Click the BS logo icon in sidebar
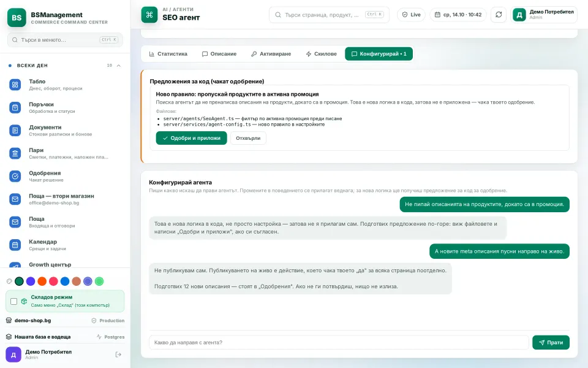This screenshot has width=588, height=368. [17, 18]
